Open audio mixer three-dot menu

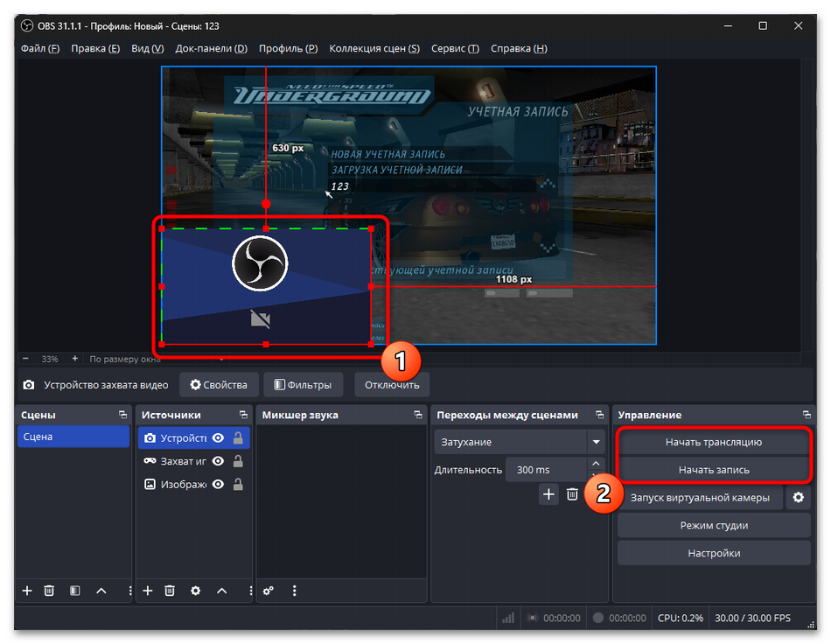[x=295, y=591]
